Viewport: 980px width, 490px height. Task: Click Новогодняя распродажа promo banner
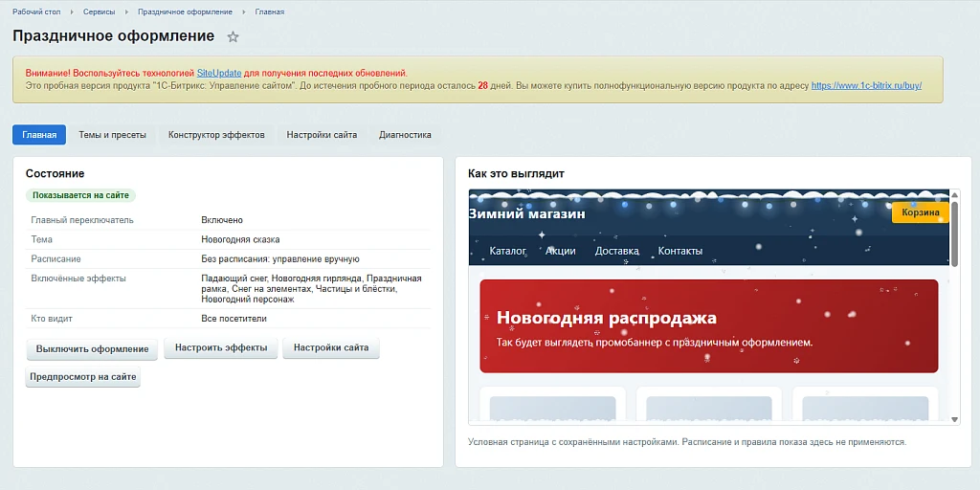pos(709,325)
